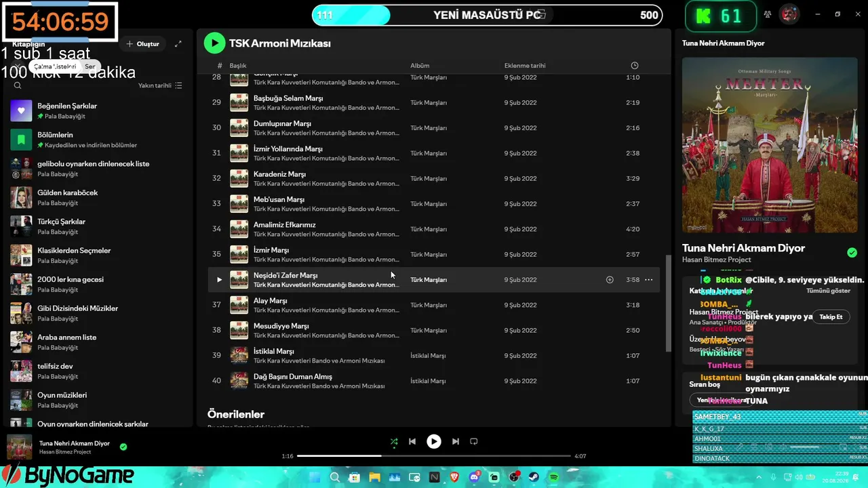This screenshot has width=868, height=488.
Task: Open Bölümlerin in the library
Action: click(98, 140)
